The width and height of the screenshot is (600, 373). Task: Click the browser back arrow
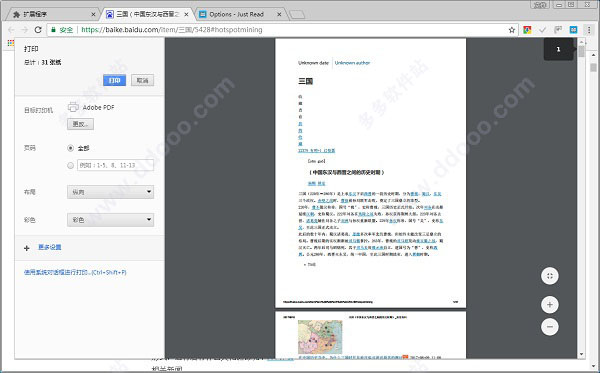(x=11, y=29)
